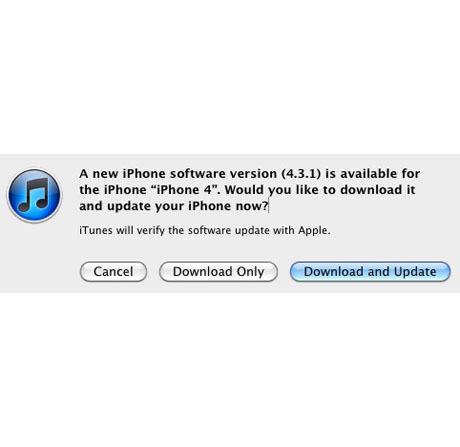Click the word "Only" on the middle button
Image resolution: width=460 pixels, height=447 pixels.
(x=250, y=272)
